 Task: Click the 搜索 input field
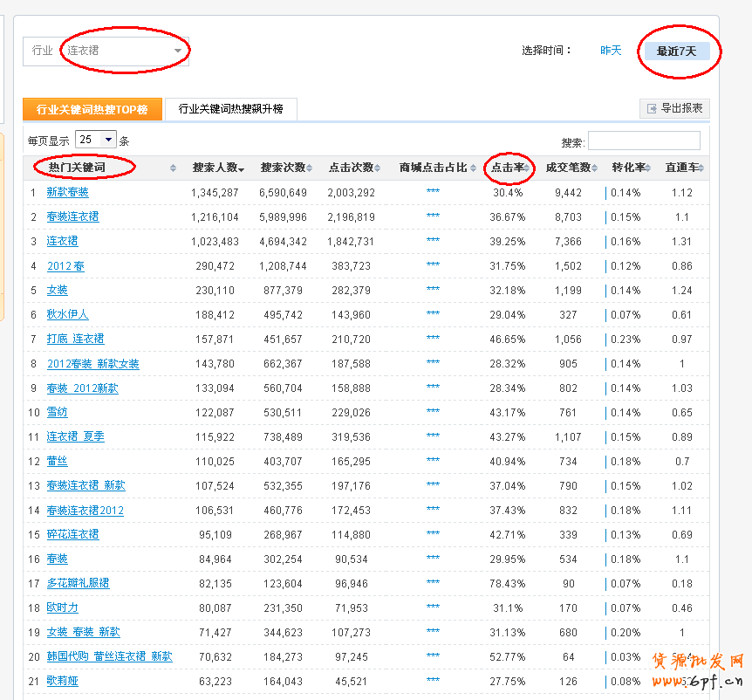[x=644, y=141]
